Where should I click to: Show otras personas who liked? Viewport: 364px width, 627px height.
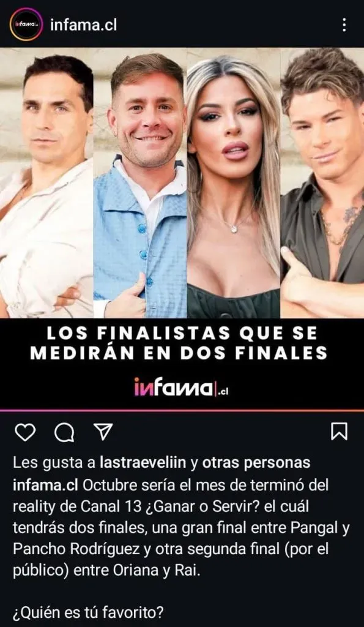pyautogui.click(x=256, y=463)
